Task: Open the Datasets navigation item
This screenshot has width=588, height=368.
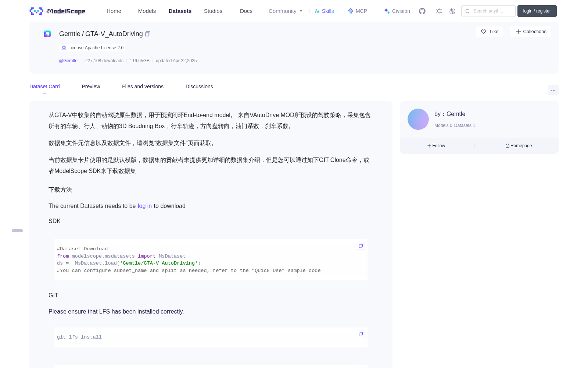Action: 180,11
